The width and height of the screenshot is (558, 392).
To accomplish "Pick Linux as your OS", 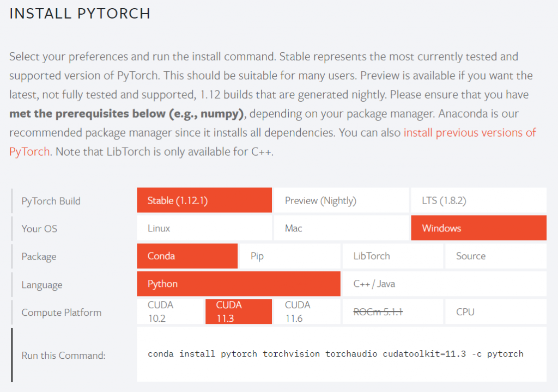I will pos(204,228).
